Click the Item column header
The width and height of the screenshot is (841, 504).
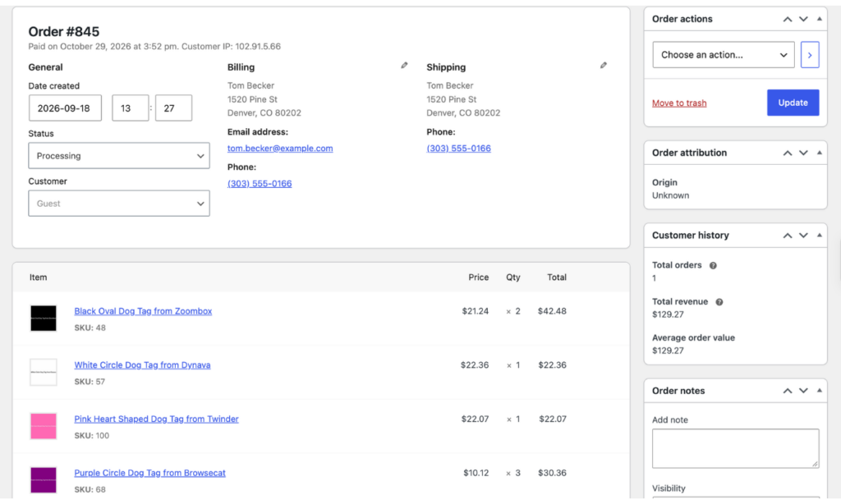coord(38,277)
